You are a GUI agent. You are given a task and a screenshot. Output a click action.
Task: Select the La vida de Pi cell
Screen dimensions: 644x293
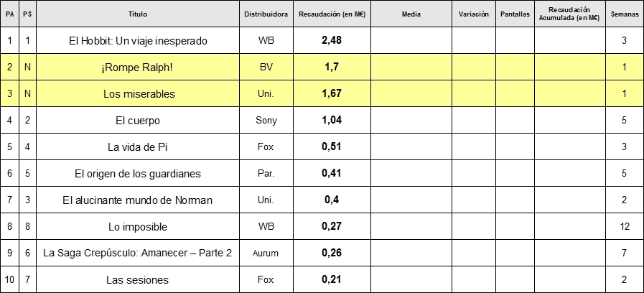(138, 146)
